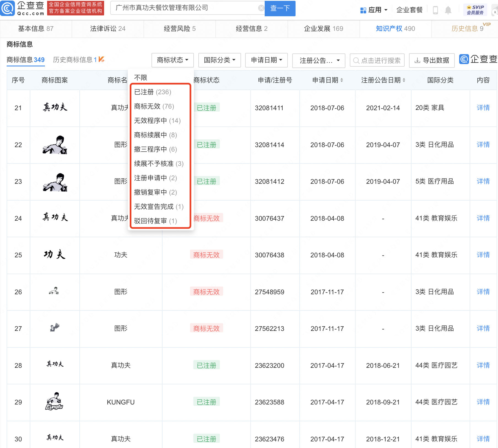Open 历史商标信息 1 sub-tab
Viewport: 498px width, 448px height.
[x=75, y=60]
